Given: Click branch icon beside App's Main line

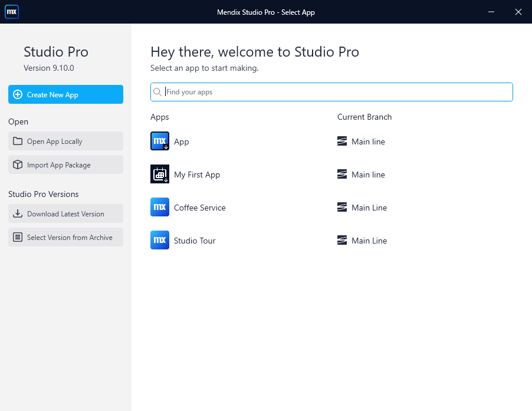Looking at the screenshot, I should [x=342, y=141].
